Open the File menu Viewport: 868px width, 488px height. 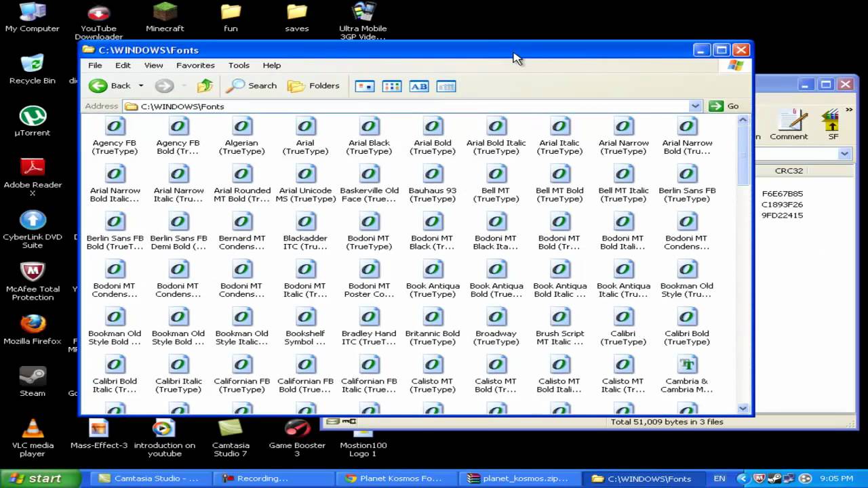point(95,65)
